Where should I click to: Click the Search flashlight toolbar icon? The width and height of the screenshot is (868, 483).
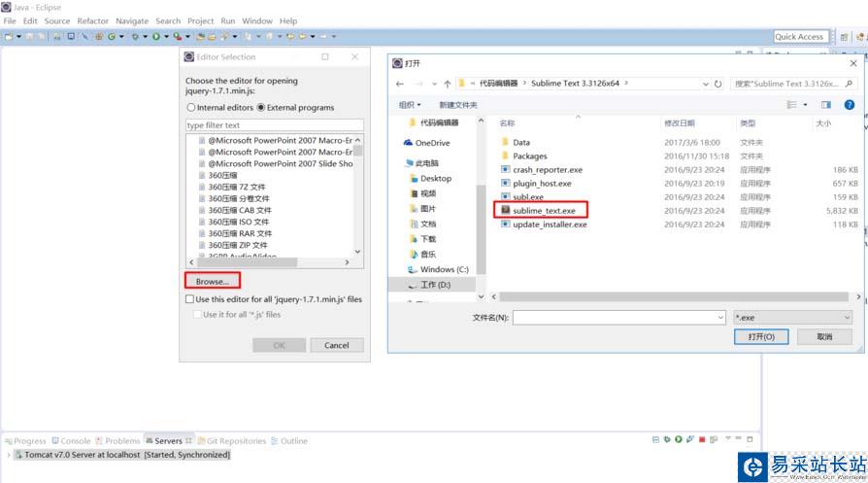point(223,37)
